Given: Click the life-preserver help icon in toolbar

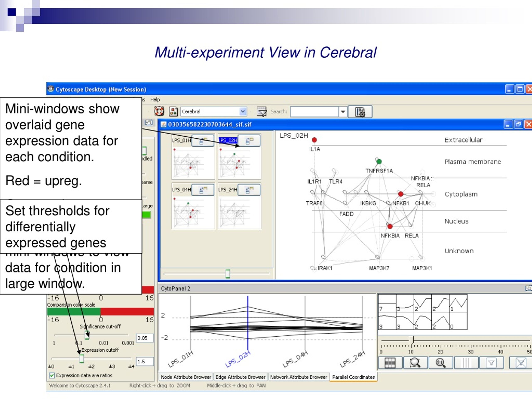Looking at the screenshot, I should [159, 111].
